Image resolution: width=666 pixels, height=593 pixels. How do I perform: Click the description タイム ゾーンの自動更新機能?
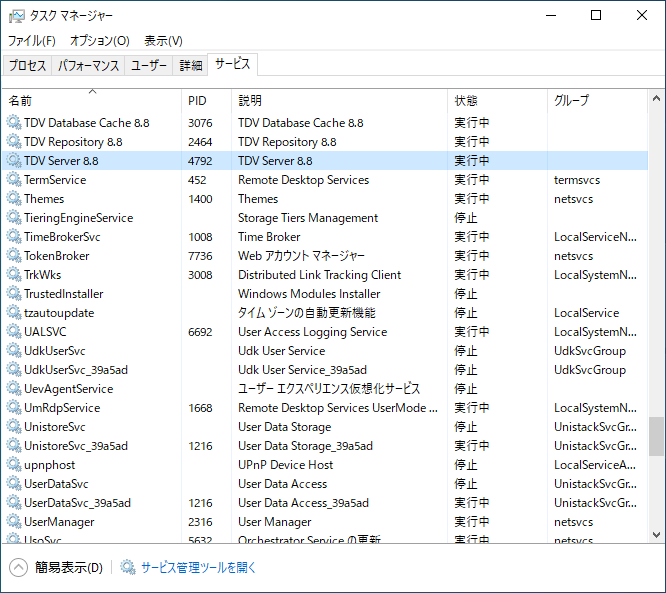(307, 313)
